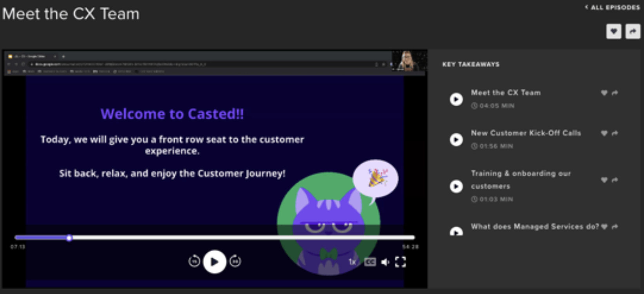Click the progress bar playhead handle

[x=69, y=238]
